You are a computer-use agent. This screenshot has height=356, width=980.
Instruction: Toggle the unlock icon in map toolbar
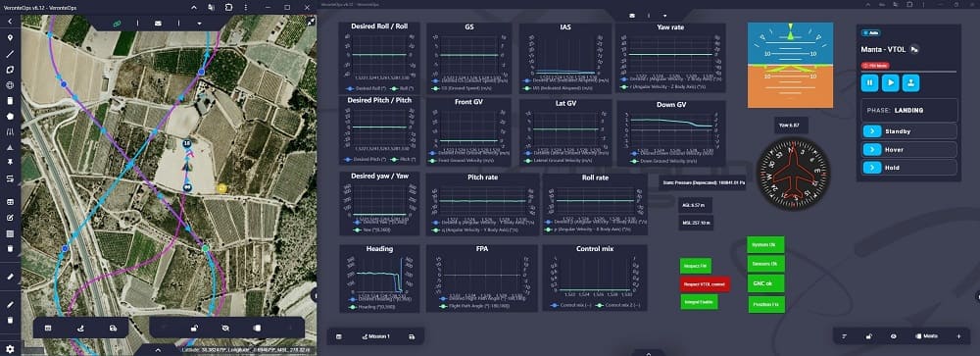tap(194, 328)
